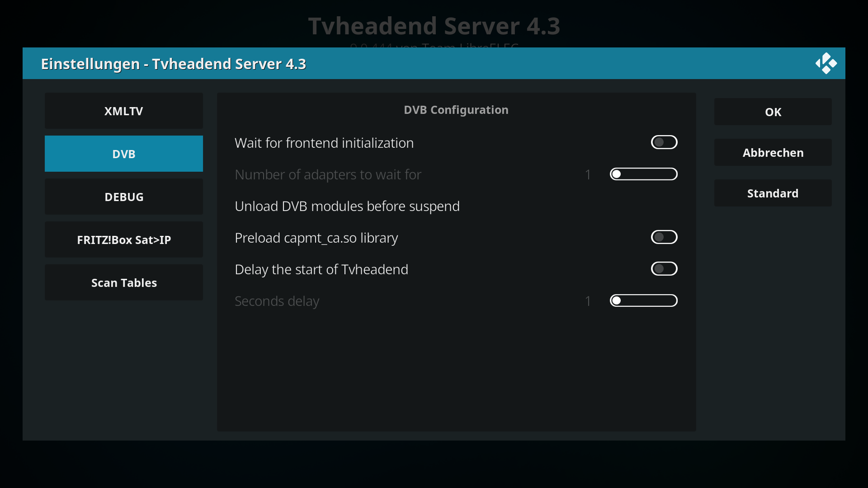
Task: Adjust the Number of adapters slider
Action: (x=644, y=174)
